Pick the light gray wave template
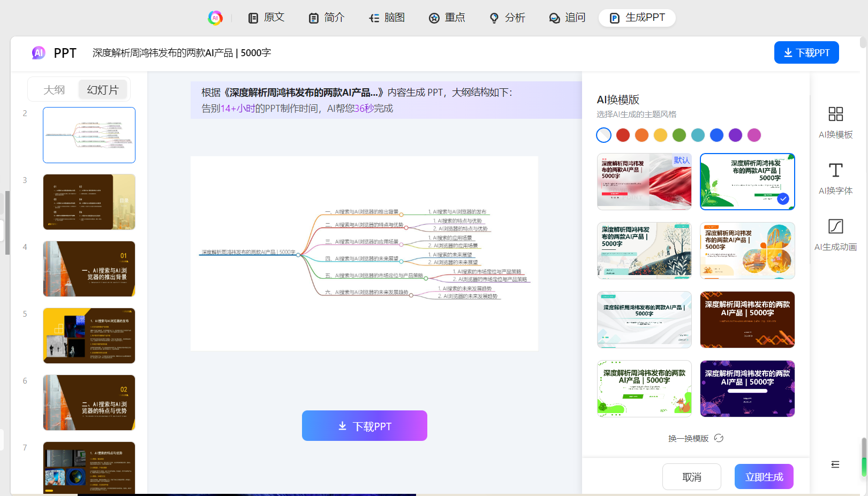The width and height of the screenshot is (868, 496). (644, 319)
